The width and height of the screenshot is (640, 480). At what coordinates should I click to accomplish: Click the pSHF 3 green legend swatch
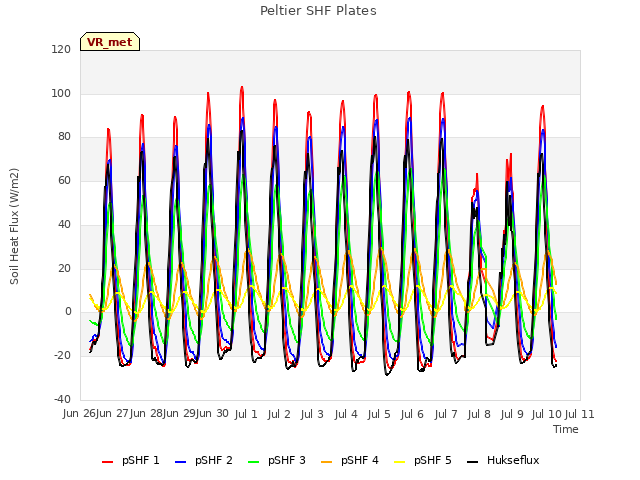click(x=253, y=462)
